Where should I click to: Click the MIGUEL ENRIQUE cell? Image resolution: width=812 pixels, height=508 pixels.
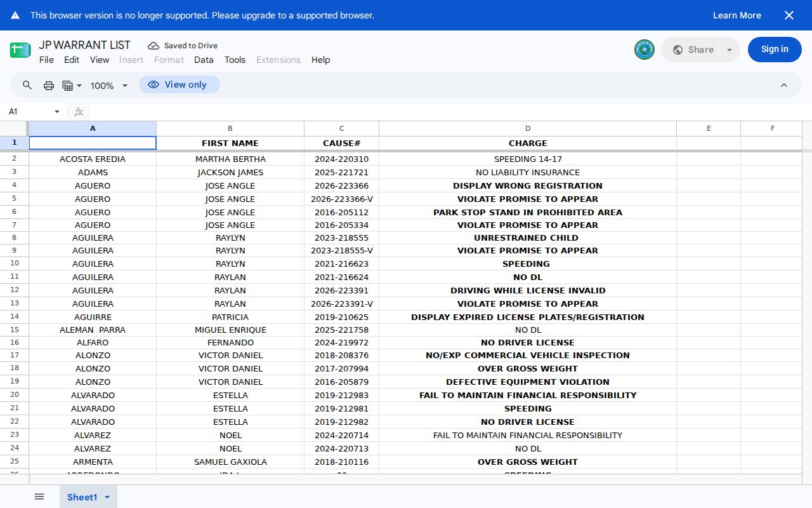pyautogui.click(x=230, y=330)
